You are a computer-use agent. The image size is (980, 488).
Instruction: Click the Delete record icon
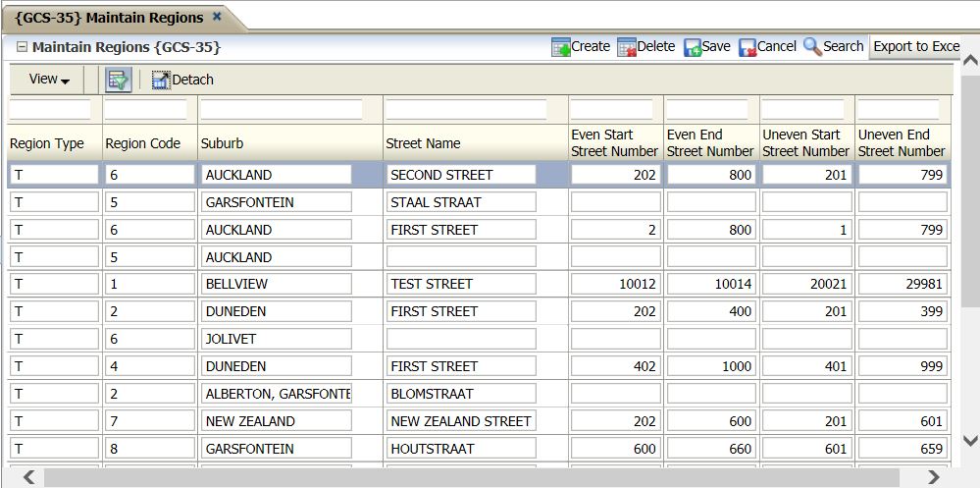(x=627, y=47)
